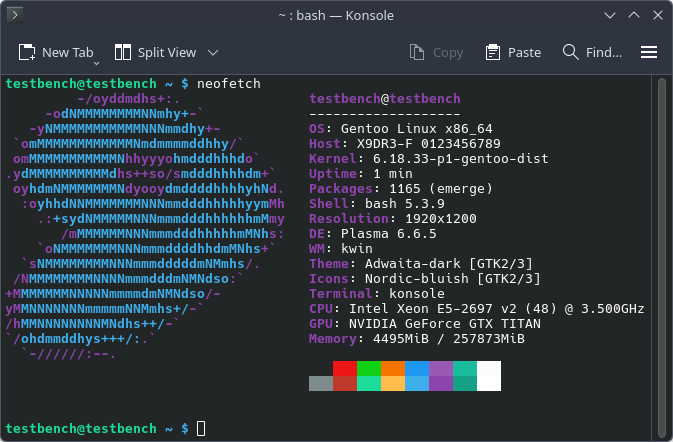Click Packages value '1165 (emerge)'
This screenshot has width=673, height=442.
click(x=440, y=189)
